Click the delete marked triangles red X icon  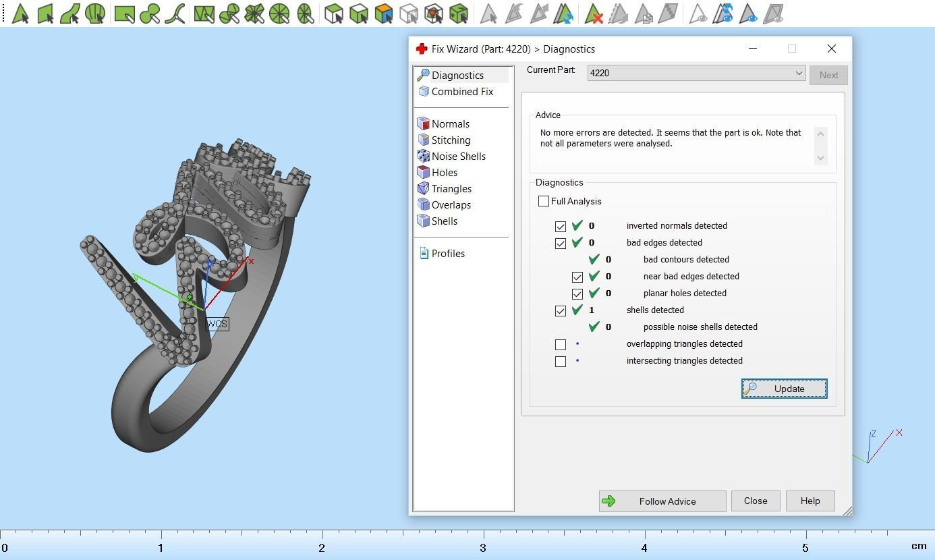point(593,13)
